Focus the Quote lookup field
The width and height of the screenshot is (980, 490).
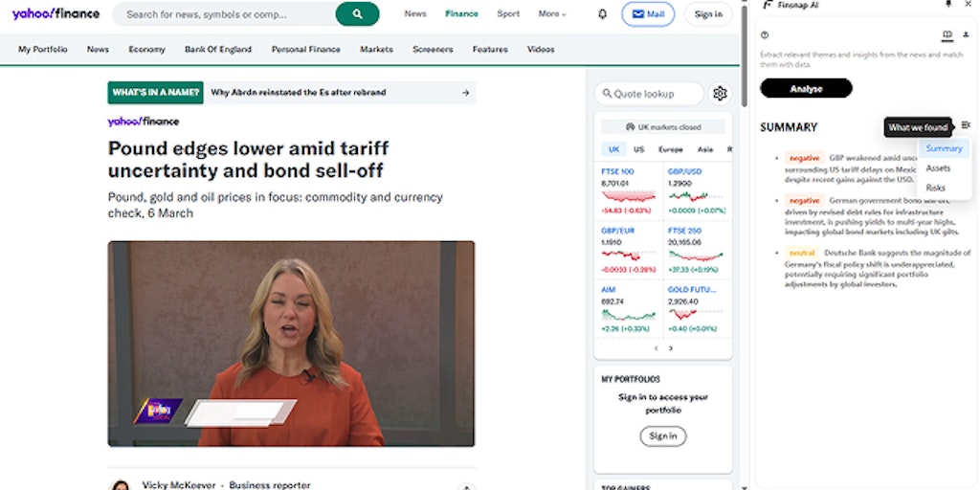pos(649,94)
